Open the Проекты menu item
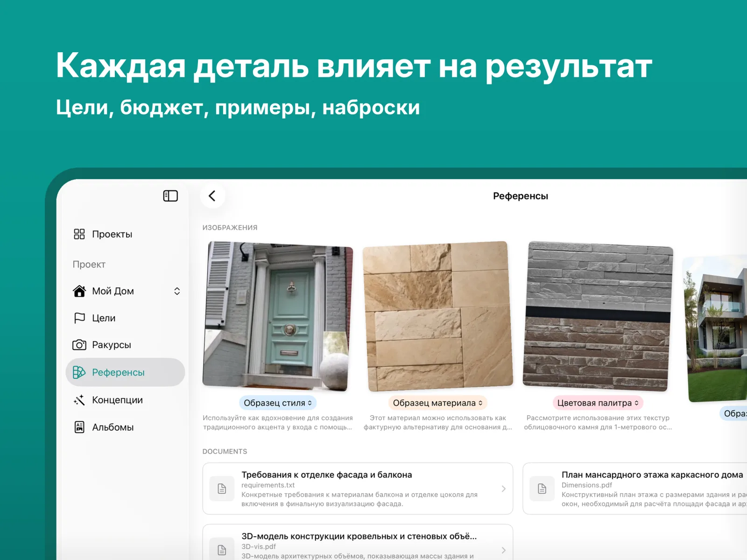The width and height of the screenshot is (747, 560). pyautogui.click(x=125, y=234)
